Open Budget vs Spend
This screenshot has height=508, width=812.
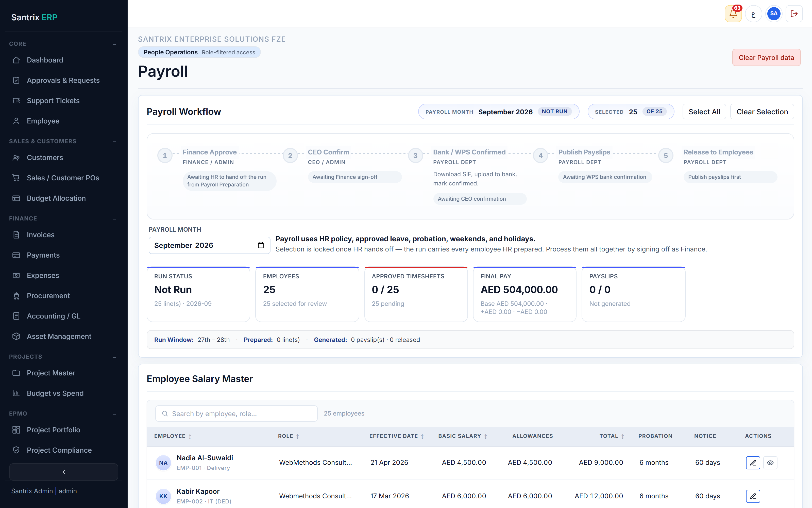64,393
